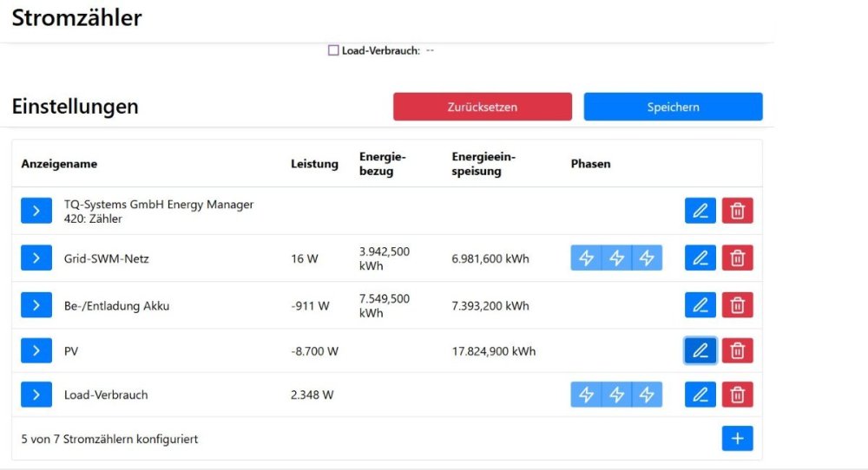Edit the TQ-Systems Energy Manager meter
The height and width of the screenshot is (470, 868).
(700, 211)
